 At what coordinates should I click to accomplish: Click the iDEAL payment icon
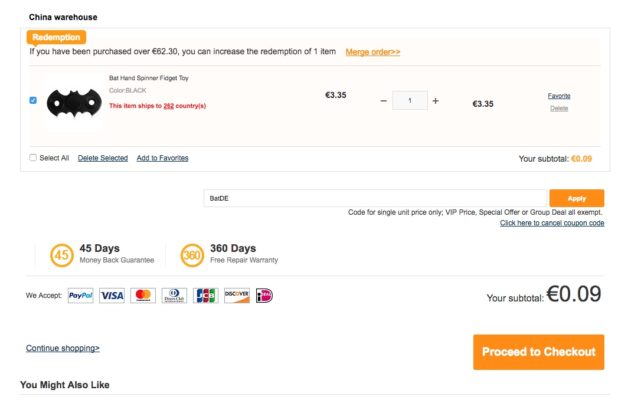(264, 295)
